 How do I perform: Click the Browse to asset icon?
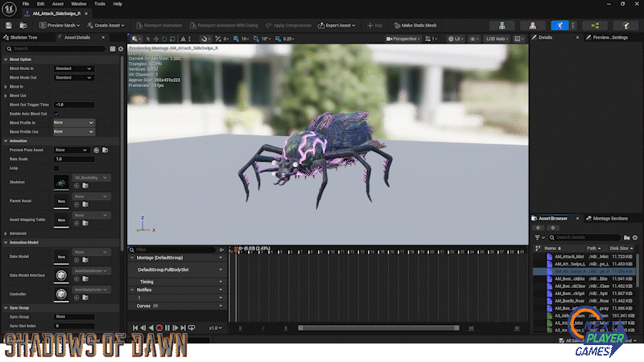(x=23, y=26)
